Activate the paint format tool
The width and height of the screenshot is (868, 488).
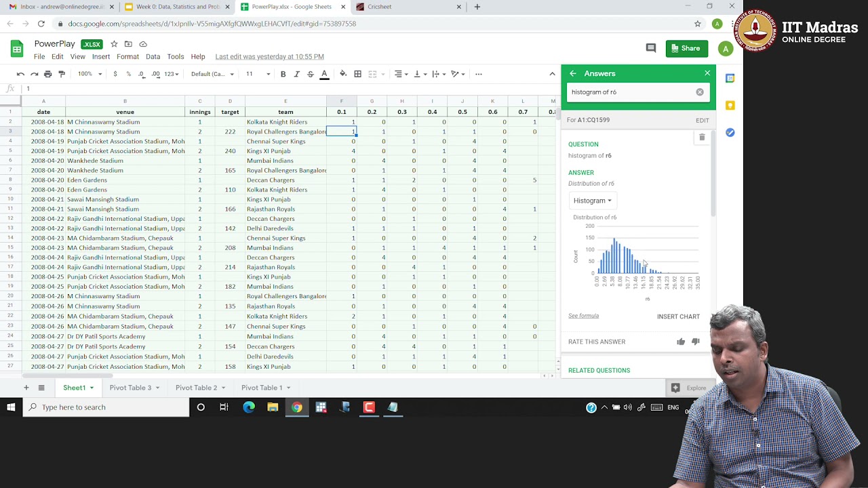[x=62, y=74]
